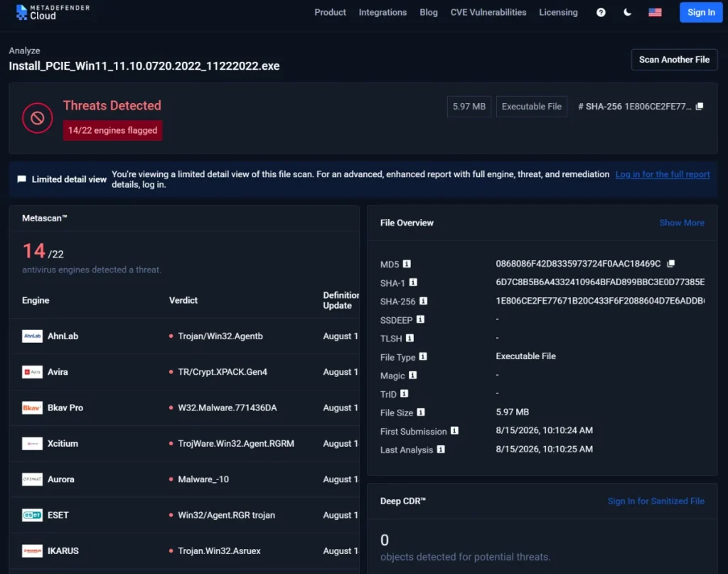
Task: Select verdict Malware_-10
Action: (203, 479)
